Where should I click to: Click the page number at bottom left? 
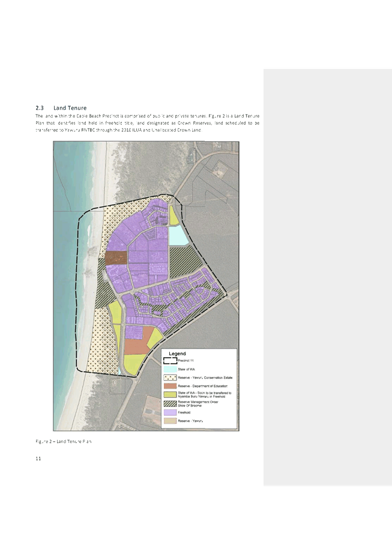coord(38,459)
